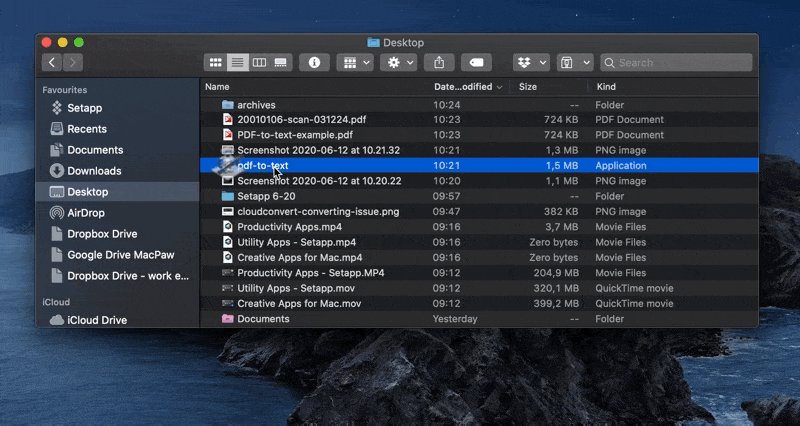Switch to icon view in toolbar

[x=216, y=63]
